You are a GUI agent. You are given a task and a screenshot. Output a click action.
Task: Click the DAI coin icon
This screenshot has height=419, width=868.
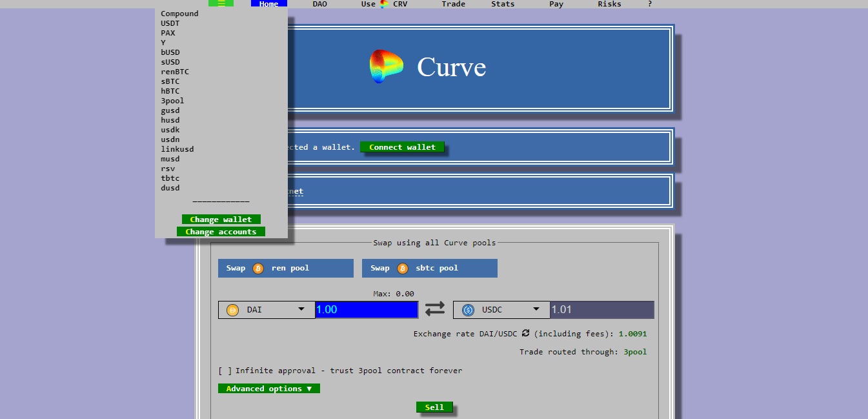[232, 310]
